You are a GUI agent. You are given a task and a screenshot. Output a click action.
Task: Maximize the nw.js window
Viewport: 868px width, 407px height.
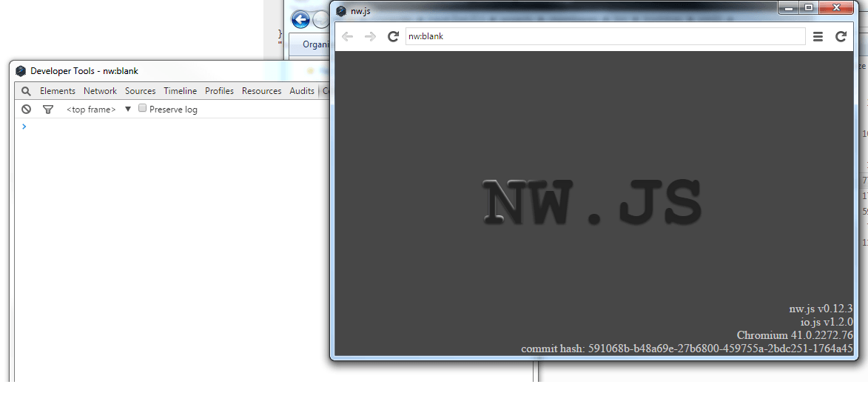pyautogui.click(x=809, y=7)
